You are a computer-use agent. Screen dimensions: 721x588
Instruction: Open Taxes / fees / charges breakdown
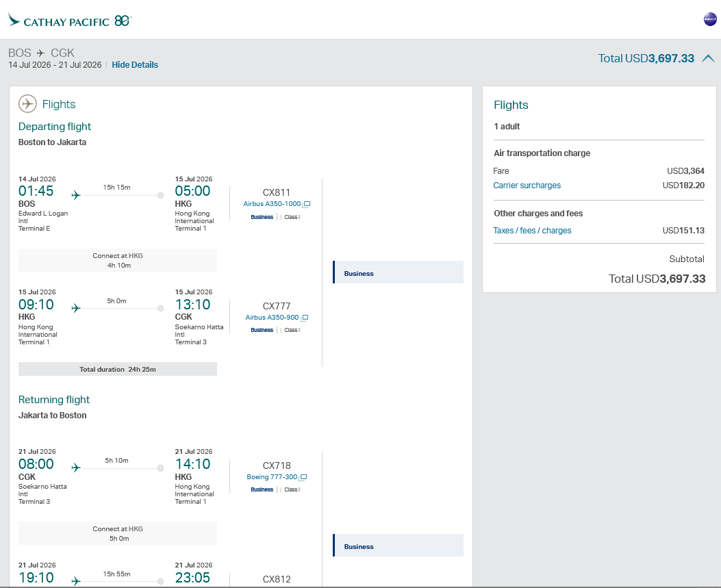(x=532, y=230)
